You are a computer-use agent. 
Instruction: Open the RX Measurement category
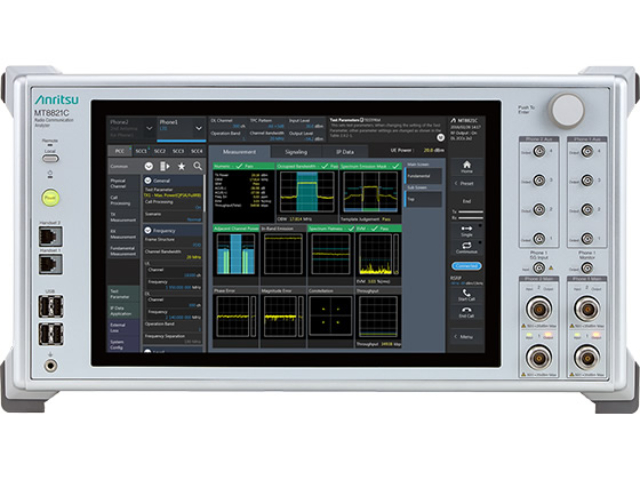123,234
